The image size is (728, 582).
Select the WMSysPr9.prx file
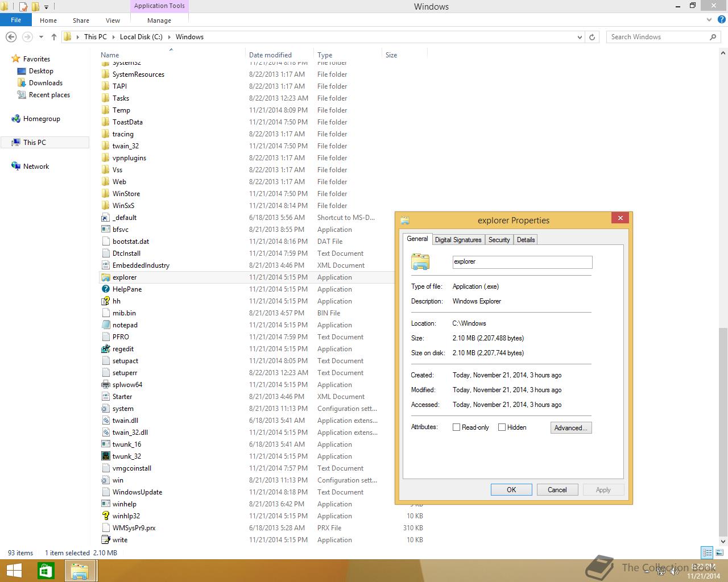[x=134, y=528]
